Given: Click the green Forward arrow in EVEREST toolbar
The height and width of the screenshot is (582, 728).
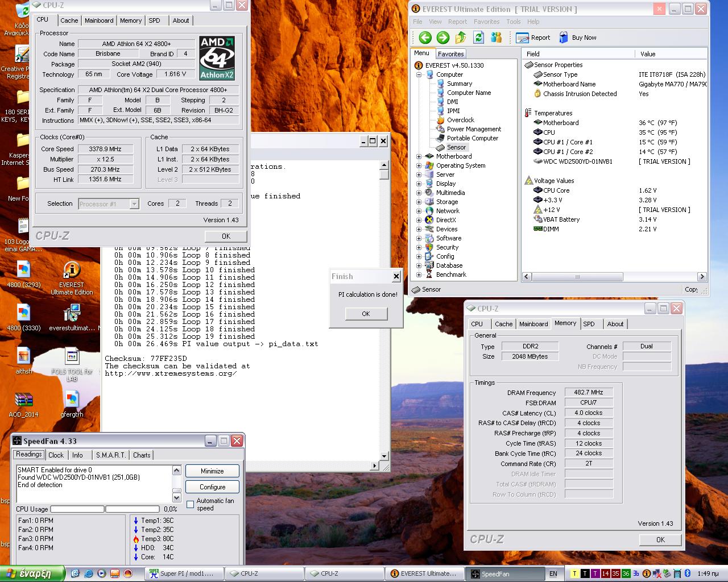Looking at the screenshot, I should click(x=443, y=38).
